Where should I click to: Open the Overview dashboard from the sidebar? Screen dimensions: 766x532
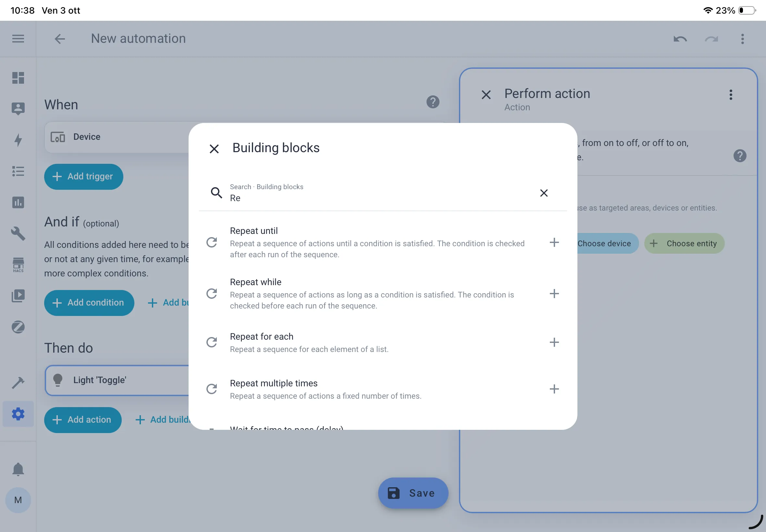pyautogui.click(x=19, y=78)
